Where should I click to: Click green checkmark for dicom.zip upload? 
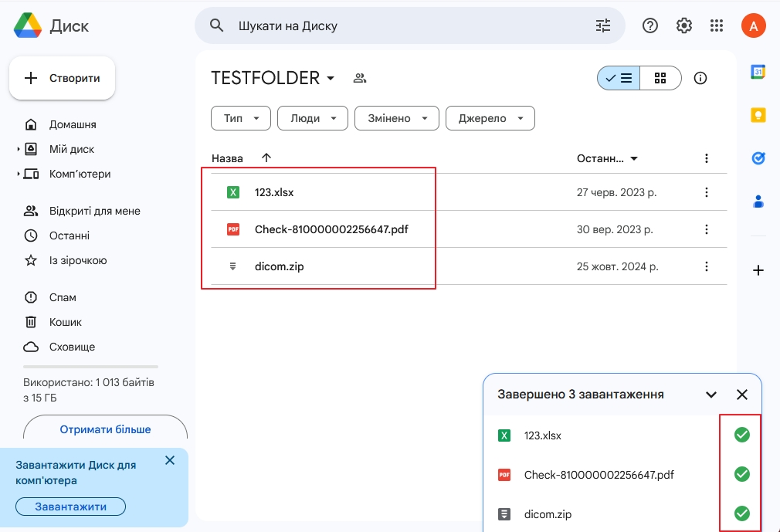741,513
